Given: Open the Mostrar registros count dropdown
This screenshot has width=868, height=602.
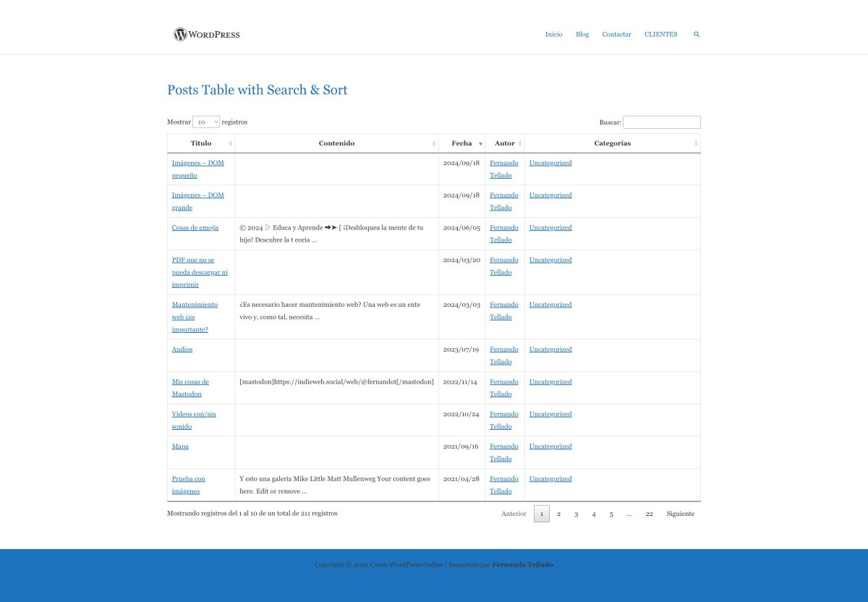Looking at the screenshot, I should pos(206,122).
